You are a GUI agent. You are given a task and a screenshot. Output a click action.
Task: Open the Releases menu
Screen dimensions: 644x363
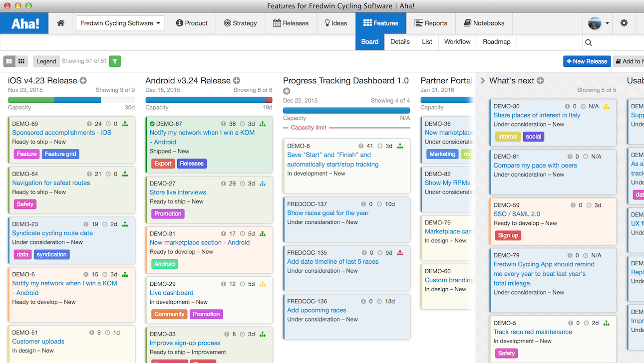[x=291, y=23]
